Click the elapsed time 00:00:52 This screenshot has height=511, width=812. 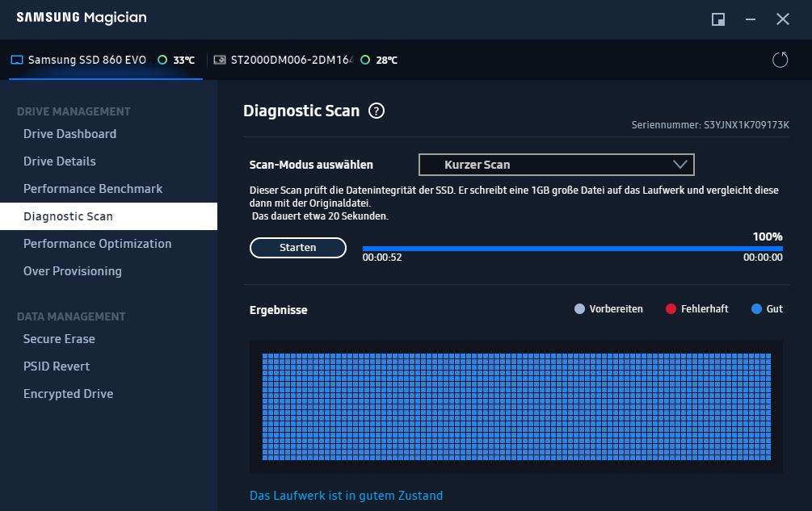pyautogui.click(x=382, y=258)
